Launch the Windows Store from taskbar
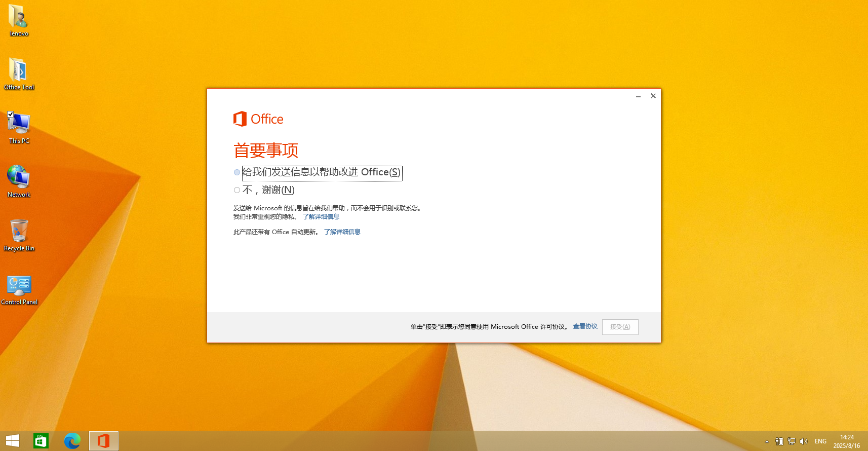Viewport: 868px width, 451px height. 41,441
